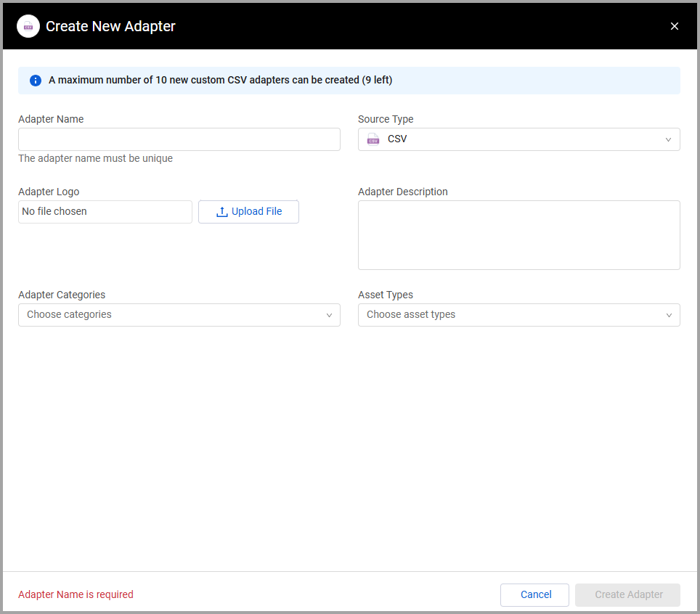The width and height of the screenshot is (700, 614).
Task: Click the Cancel button
Action: 534,595
